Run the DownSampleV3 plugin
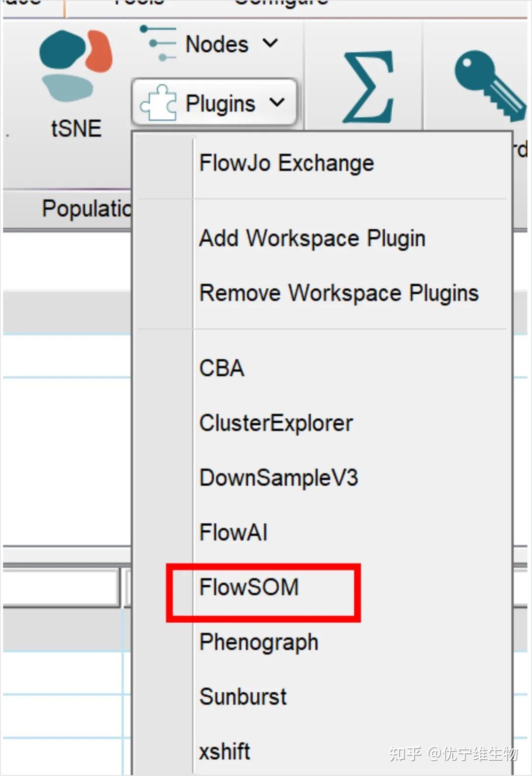This screenshot has width=532, height=776. (278, 478)
